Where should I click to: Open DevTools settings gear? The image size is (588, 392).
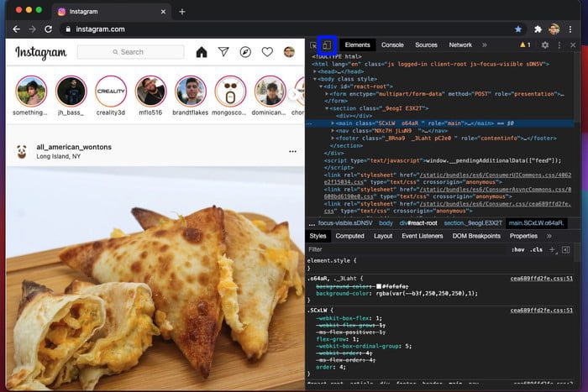[545, 45]
